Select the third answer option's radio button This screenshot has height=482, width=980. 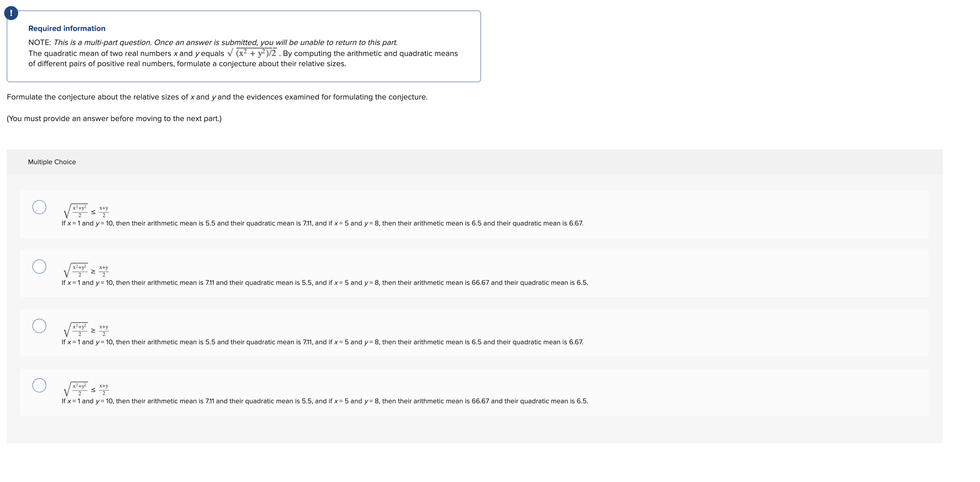[x=40, y=326]
